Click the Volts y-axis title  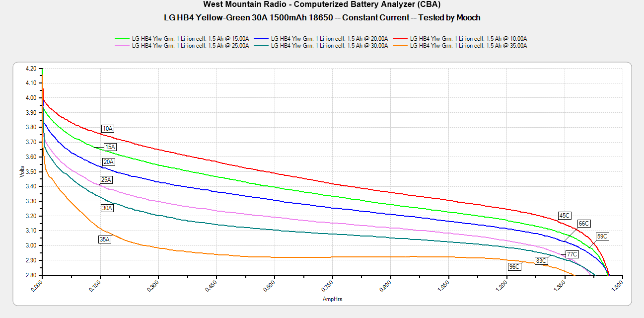(21, 171)
